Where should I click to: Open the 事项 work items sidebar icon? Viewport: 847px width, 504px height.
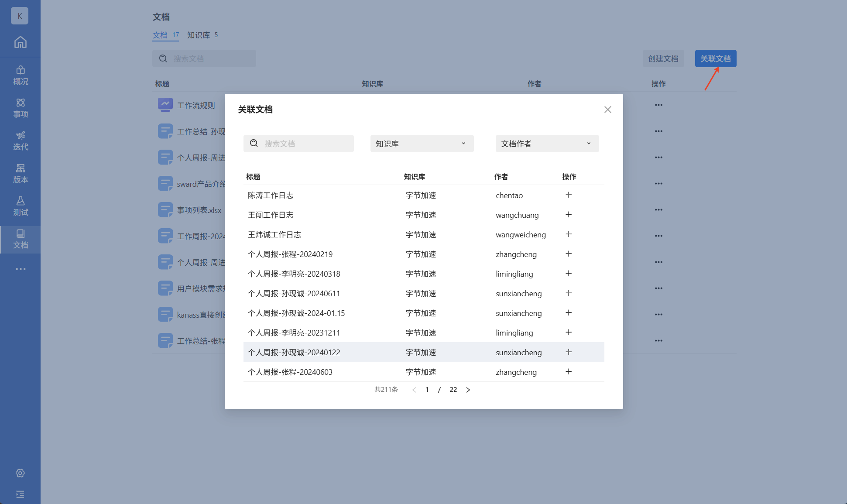pos(20,108)
